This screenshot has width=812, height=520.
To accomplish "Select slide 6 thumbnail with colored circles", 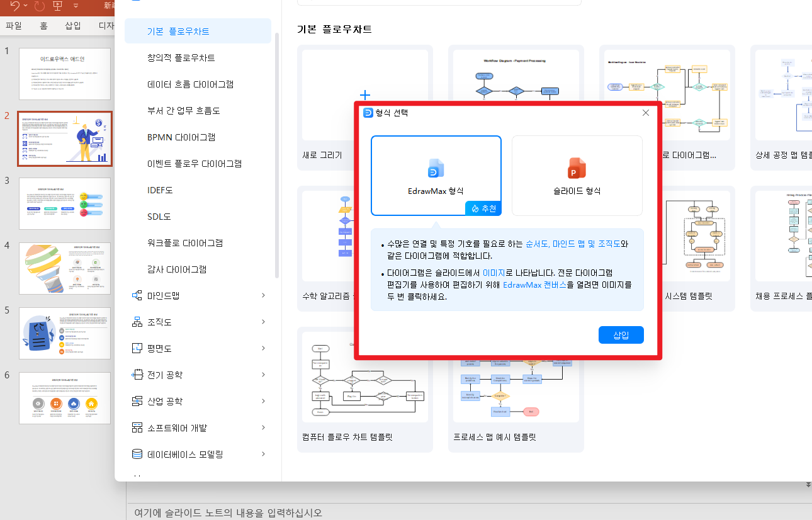I will click(65, 398).
